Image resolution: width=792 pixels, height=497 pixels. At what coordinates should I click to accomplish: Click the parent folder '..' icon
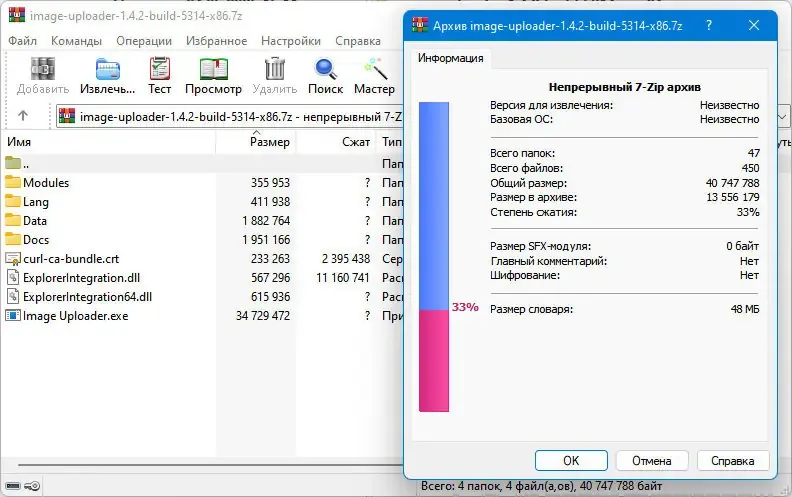click(13, 163)
